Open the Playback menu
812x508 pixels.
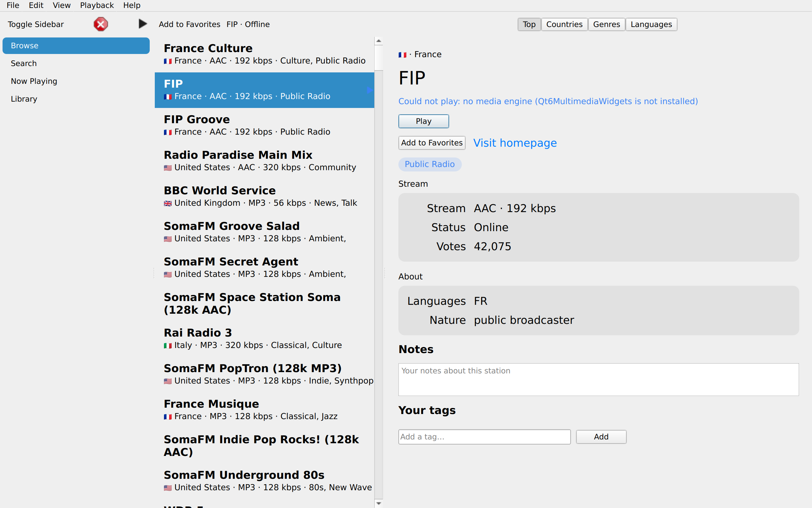97,5
